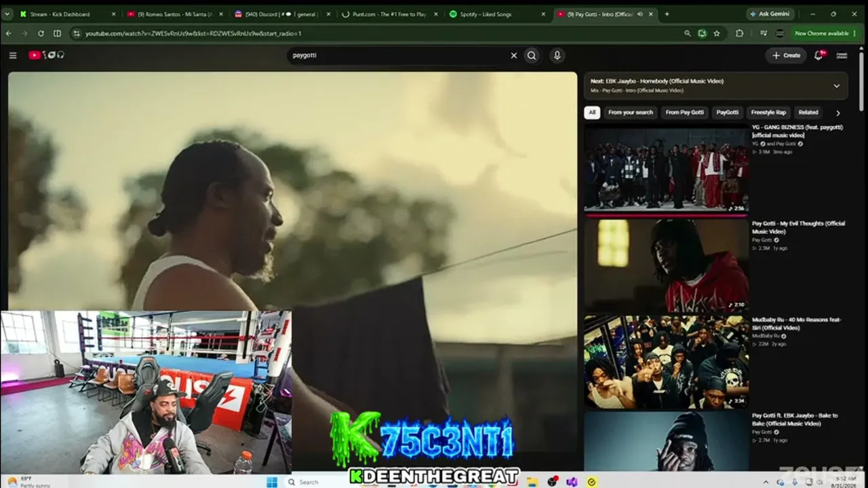Open Mudbaby Ru - 40 Mo Reasons thumbnail
Viewport: 868px width, 488px height.
[667, 362]
